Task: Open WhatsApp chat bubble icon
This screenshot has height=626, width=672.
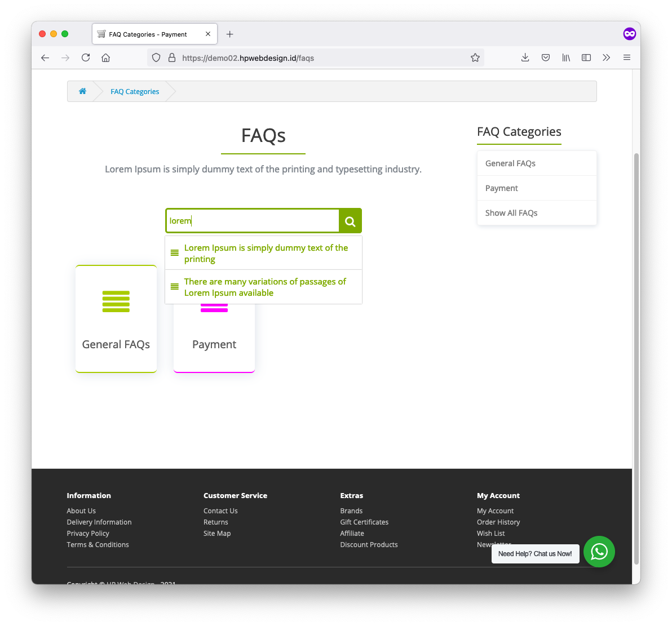Action: coord(599,552)
